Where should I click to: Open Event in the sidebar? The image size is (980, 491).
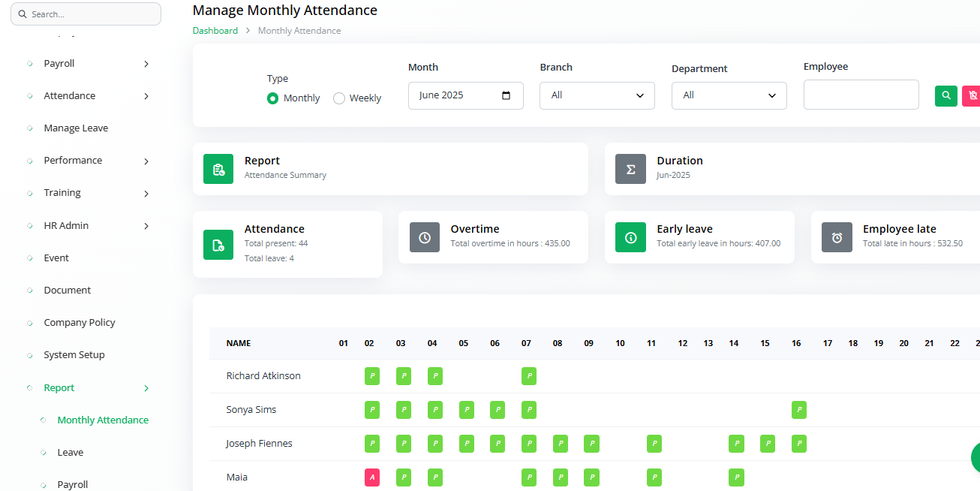click(x=56, y=258)
